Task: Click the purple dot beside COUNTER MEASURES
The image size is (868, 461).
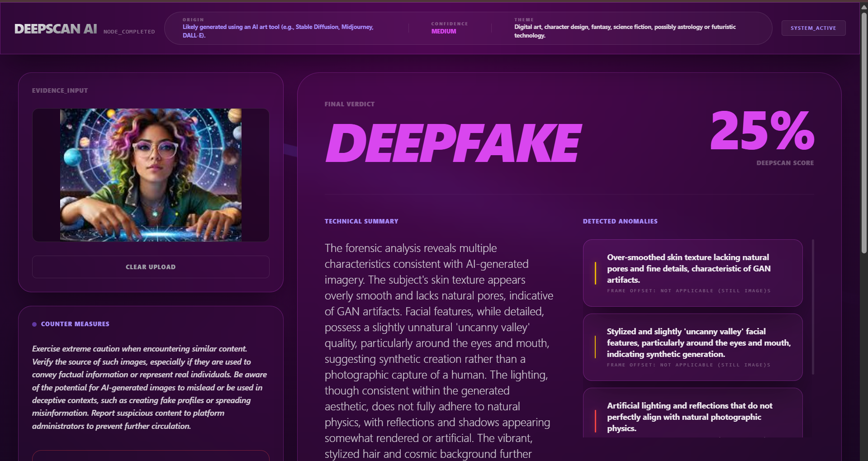Action: click(x=34, y=324)
